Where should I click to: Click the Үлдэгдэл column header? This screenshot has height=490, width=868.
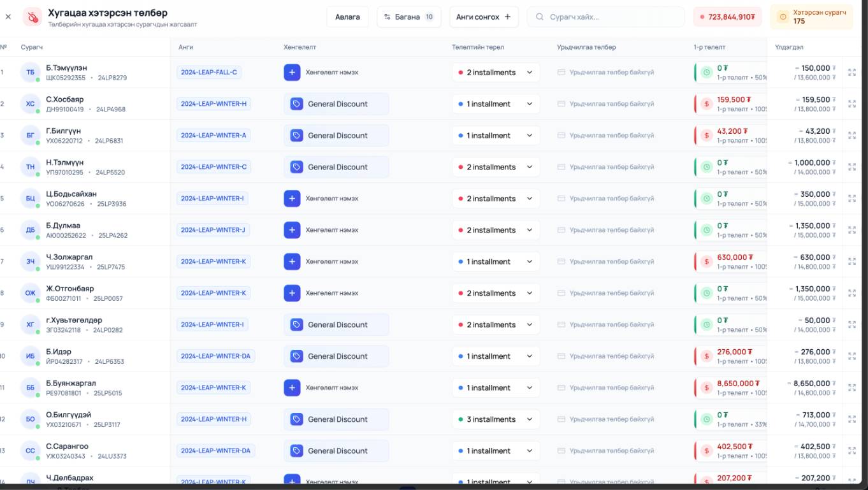point(789,47)
